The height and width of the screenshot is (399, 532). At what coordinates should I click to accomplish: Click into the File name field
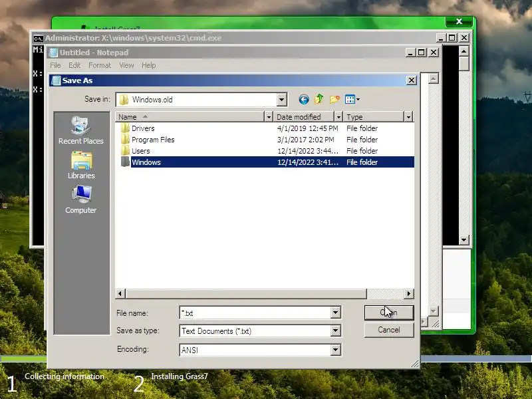pyautogui.click(x=255, y=313)
